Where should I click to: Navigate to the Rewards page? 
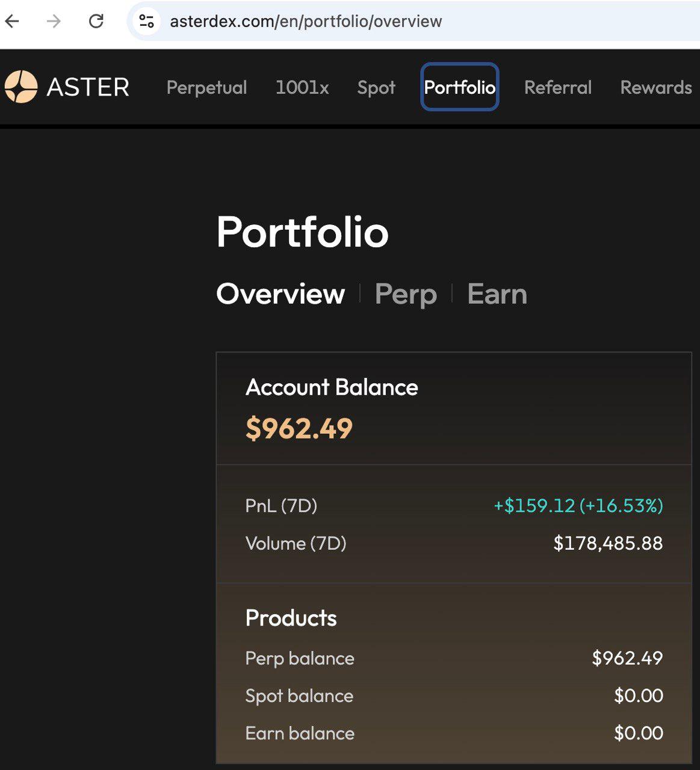coord(656,87)
